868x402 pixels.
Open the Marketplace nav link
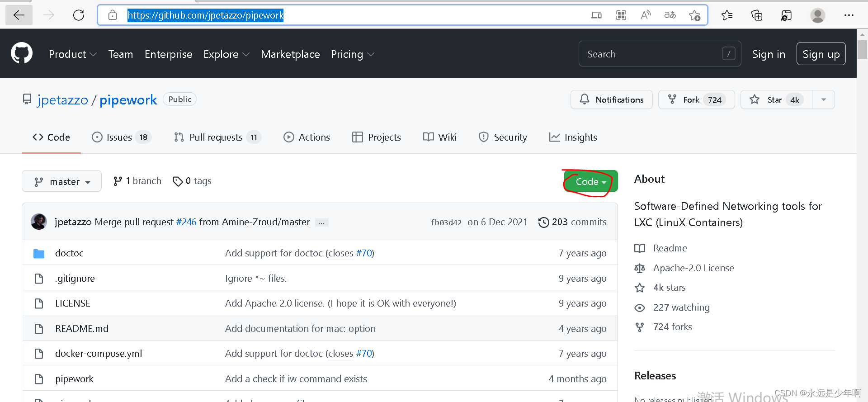pyautogui.click(x=290, y=54)
